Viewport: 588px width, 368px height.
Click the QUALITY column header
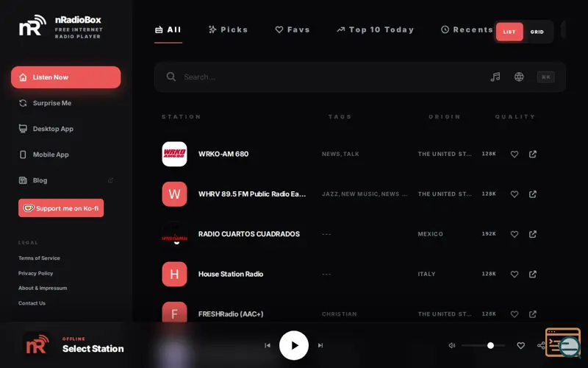[x=515, y=117]
